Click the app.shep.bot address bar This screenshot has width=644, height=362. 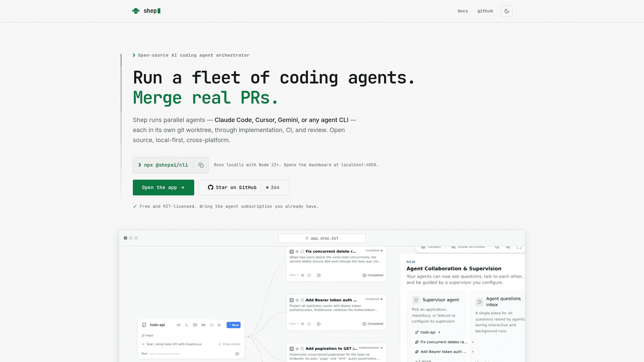click(322, 238)
